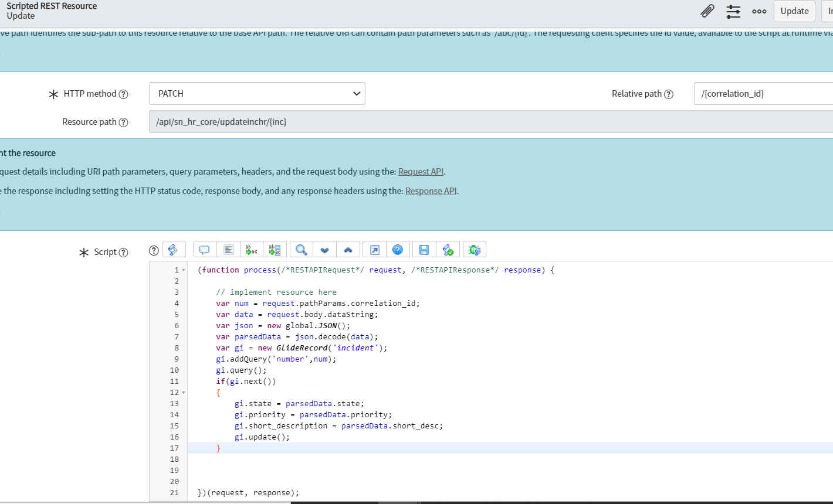Open the Request API documentation link

pos(421,172)
